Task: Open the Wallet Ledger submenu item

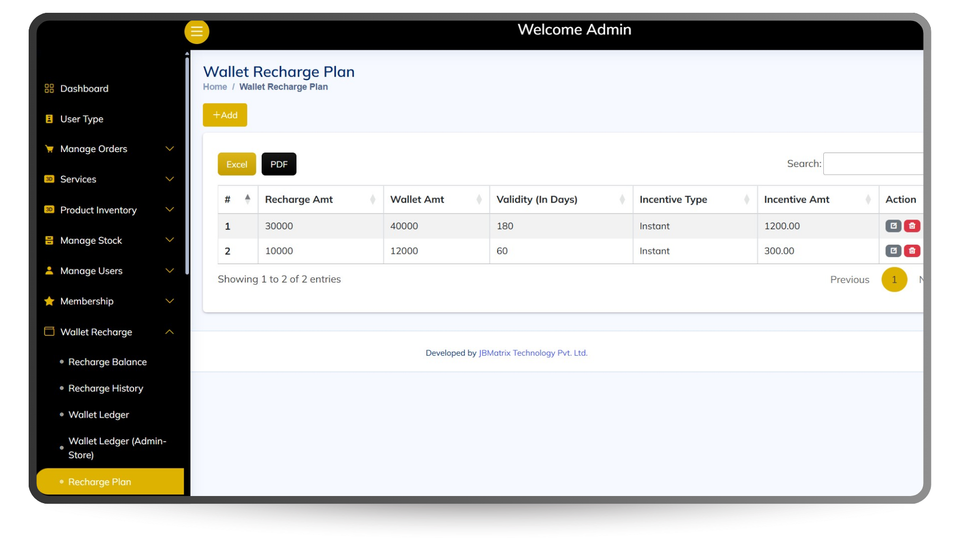Action: coord(98,415)
